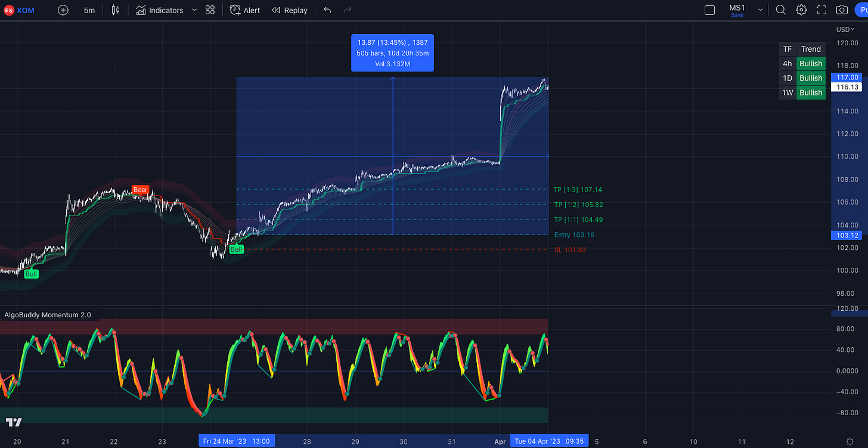Screen dimensions: 868x448
Task: Click the red Bear signal label
Action: pos(140,190)
